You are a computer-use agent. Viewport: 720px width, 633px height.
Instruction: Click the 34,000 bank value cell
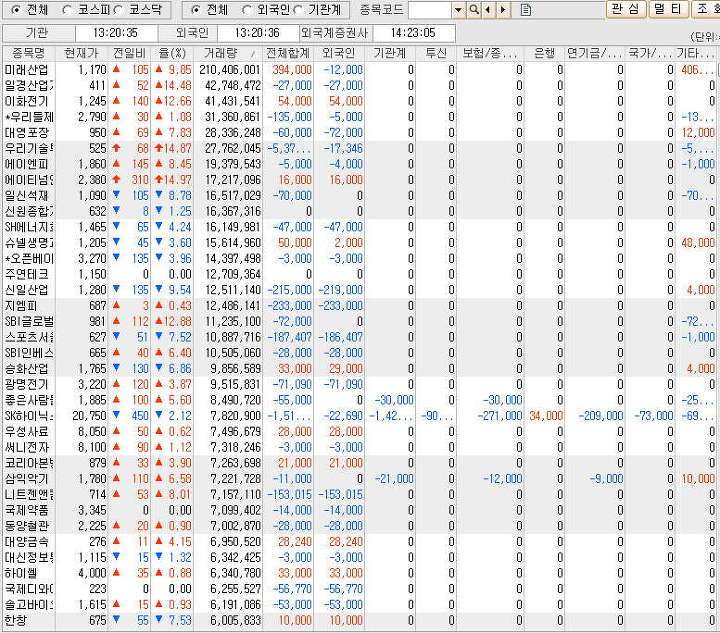546,416
